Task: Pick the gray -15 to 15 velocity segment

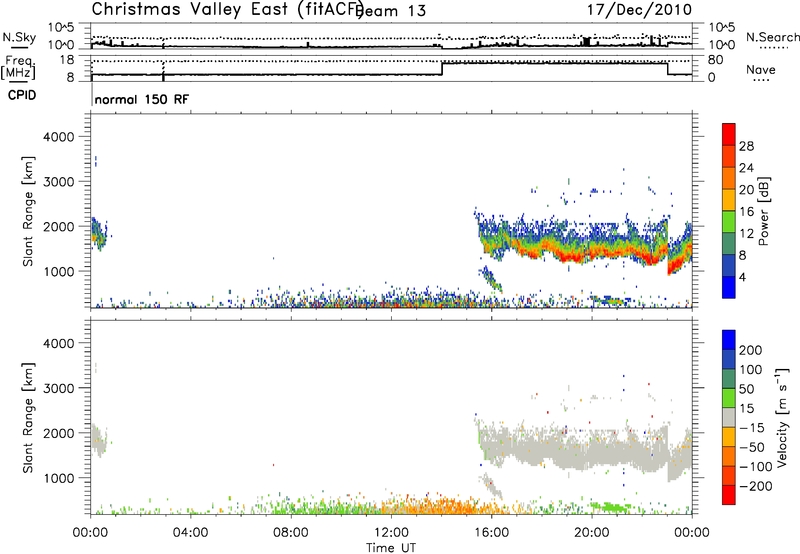Action: click(729, 417)
